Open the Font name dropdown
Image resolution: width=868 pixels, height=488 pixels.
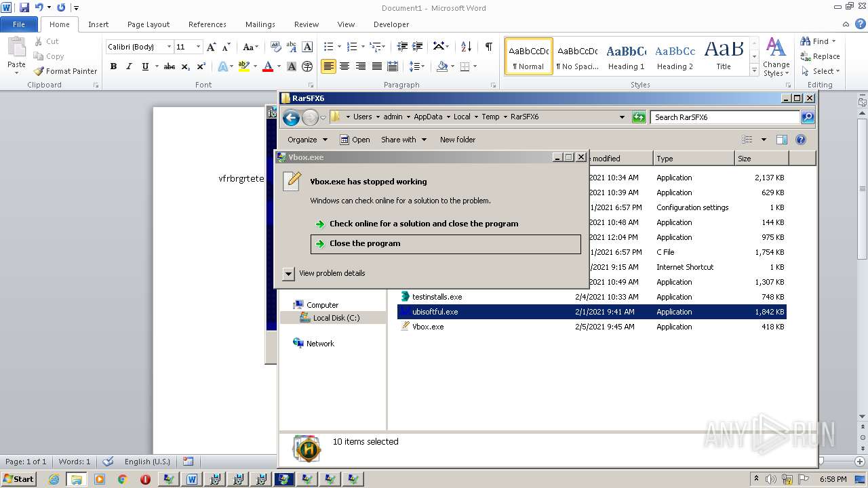tap(169, 47)
